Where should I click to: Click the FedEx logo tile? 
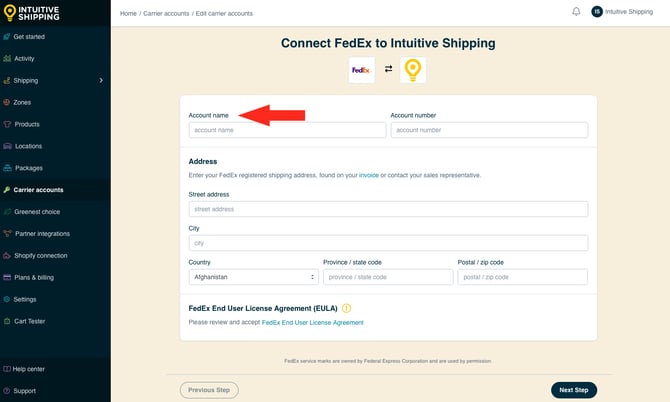[361, 70]
